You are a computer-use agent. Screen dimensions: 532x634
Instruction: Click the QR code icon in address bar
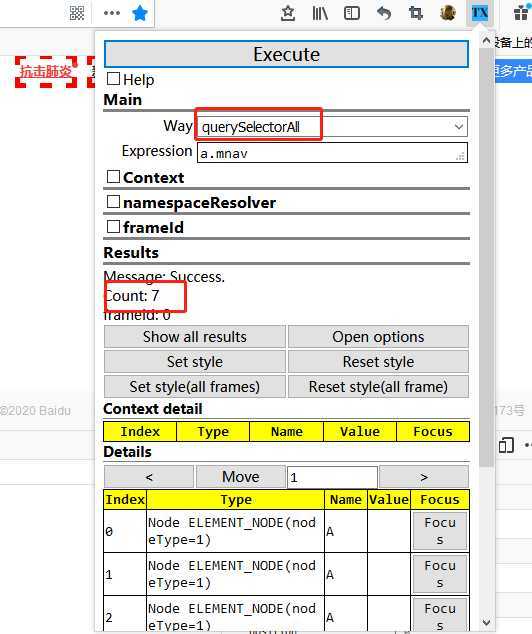point(77,13)
